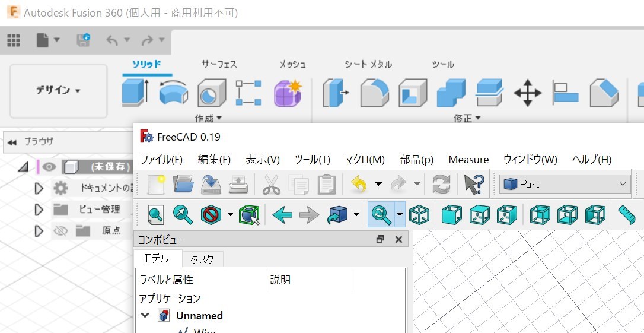Set FreeCAD front view
The height and width of the screenshot is (333, 644).
click(x=452, y=215)
